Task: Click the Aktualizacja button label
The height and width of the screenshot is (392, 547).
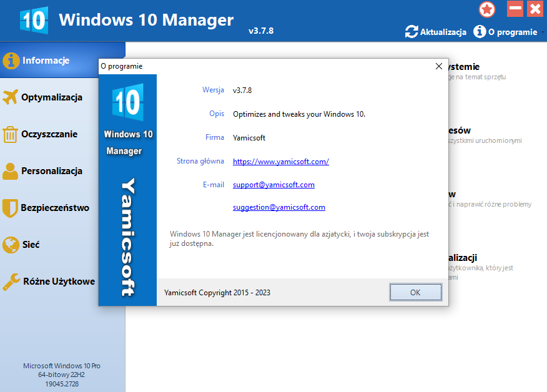Action: 443,32
